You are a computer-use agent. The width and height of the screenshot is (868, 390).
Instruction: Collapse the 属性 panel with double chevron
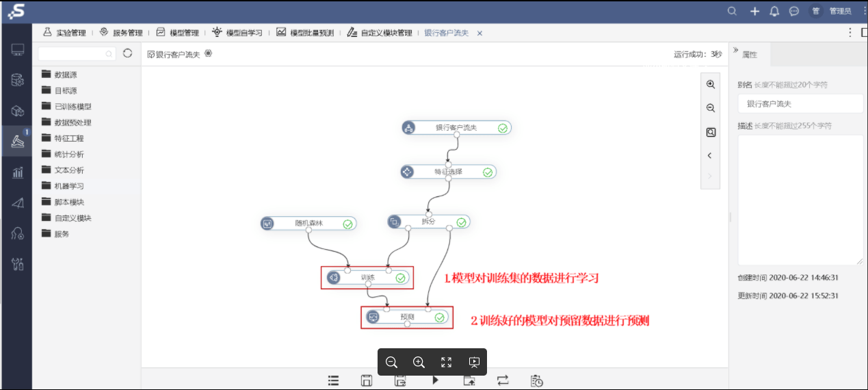tap(735, 51)
